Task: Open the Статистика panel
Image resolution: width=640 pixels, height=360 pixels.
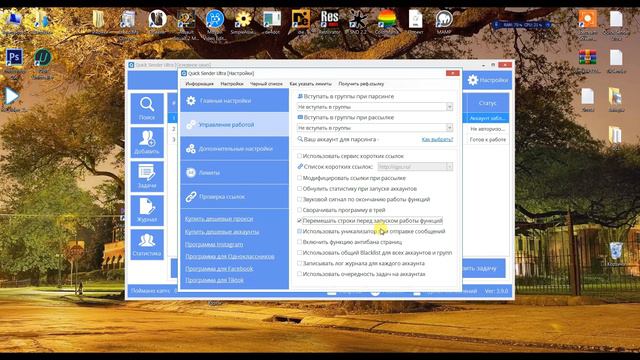Action: 147,244
